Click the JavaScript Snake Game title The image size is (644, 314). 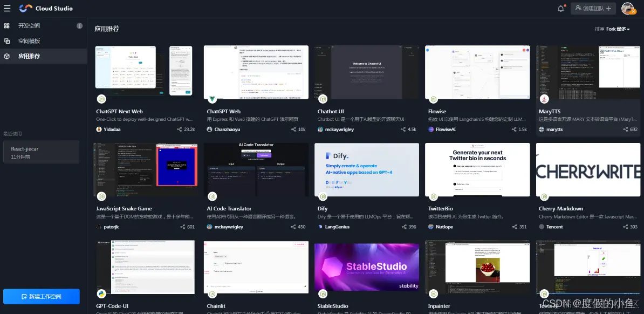coord(124,208)
